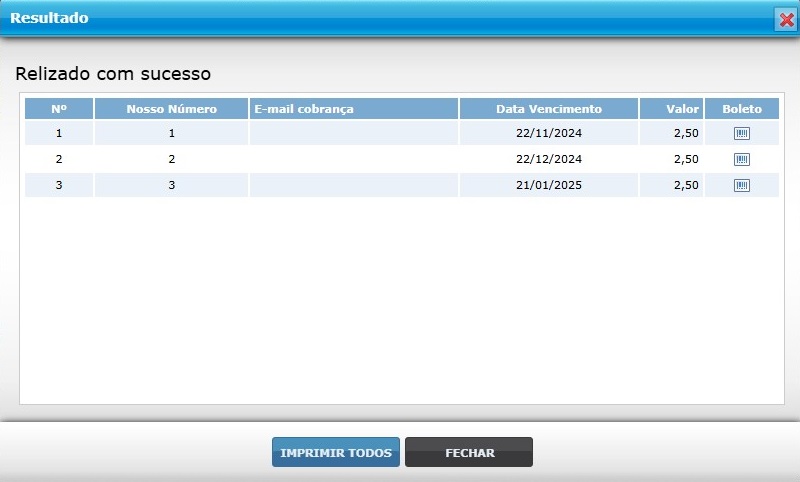The image size is (800, 482).
Task: Click the IMPRIMIR TODOS button
Action: (336, 452)
